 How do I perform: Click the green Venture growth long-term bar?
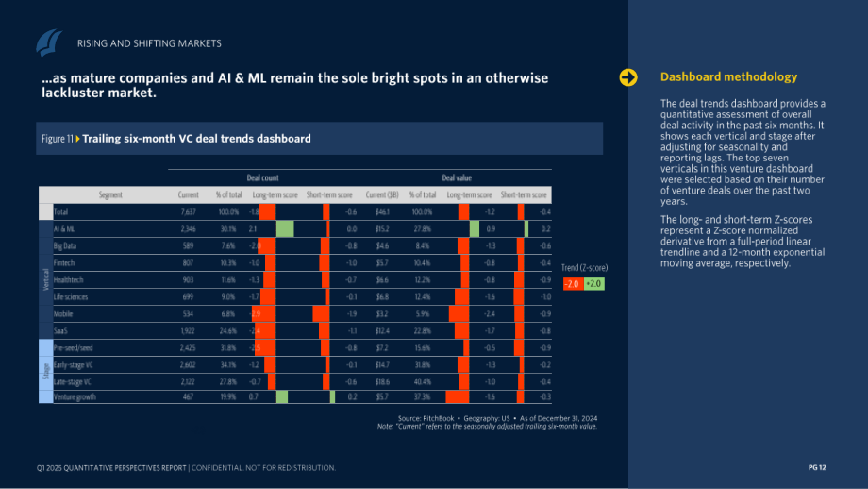(282, 396)
